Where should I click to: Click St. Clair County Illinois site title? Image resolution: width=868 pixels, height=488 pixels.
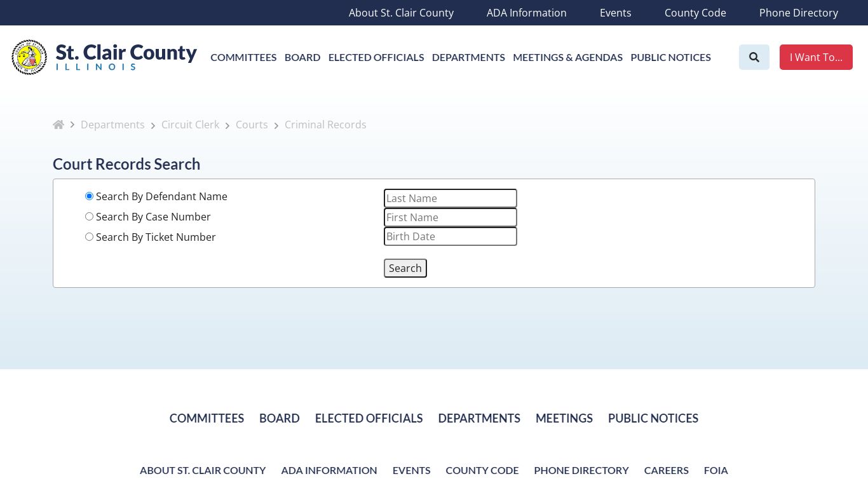(126, 57)
